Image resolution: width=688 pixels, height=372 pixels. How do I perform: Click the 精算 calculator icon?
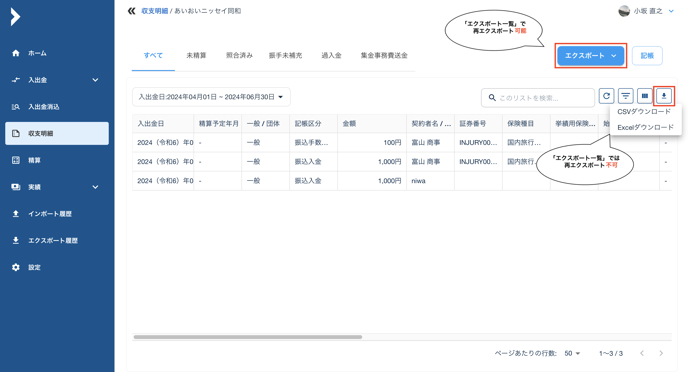coord(16,160)
